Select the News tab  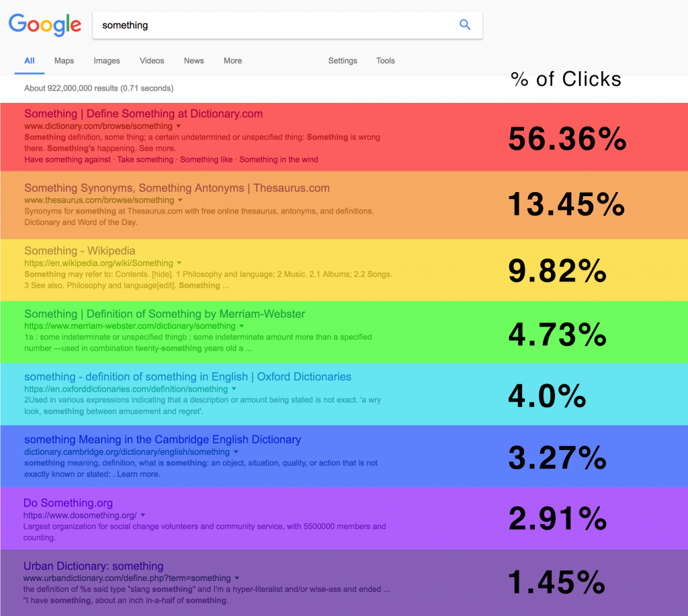point(194,60)
